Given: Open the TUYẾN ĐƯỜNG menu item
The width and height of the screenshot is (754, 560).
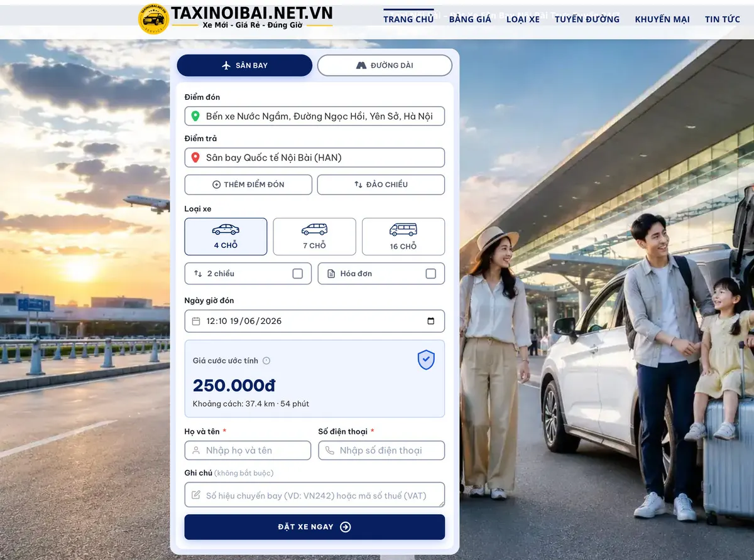Looking at the screenshot, I should [587, 19].
